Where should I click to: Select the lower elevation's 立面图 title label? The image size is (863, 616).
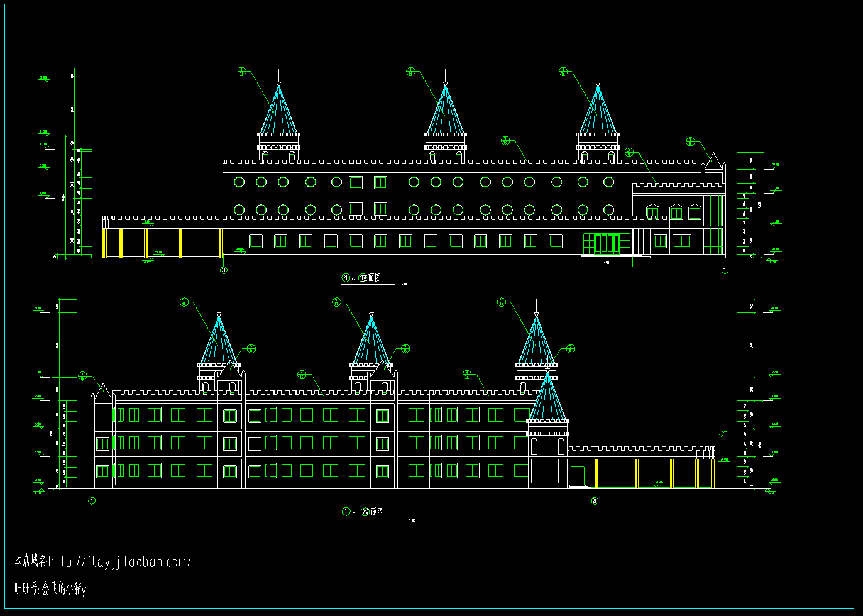363,512
